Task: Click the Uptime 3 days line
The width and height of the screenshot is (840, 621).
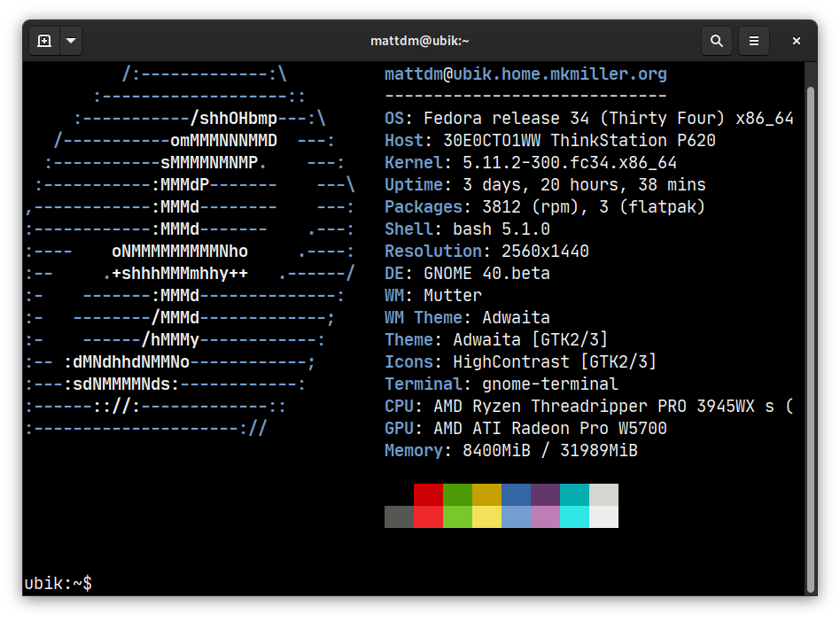Action: pyautogui.click(x=545, y=185)
